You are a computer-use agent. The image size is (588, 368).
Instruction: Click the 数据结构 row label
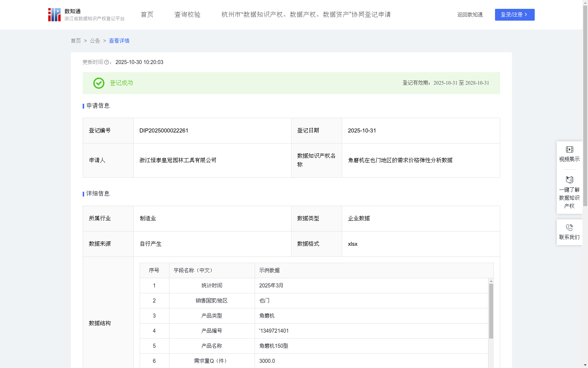click(x=100, y=323)
